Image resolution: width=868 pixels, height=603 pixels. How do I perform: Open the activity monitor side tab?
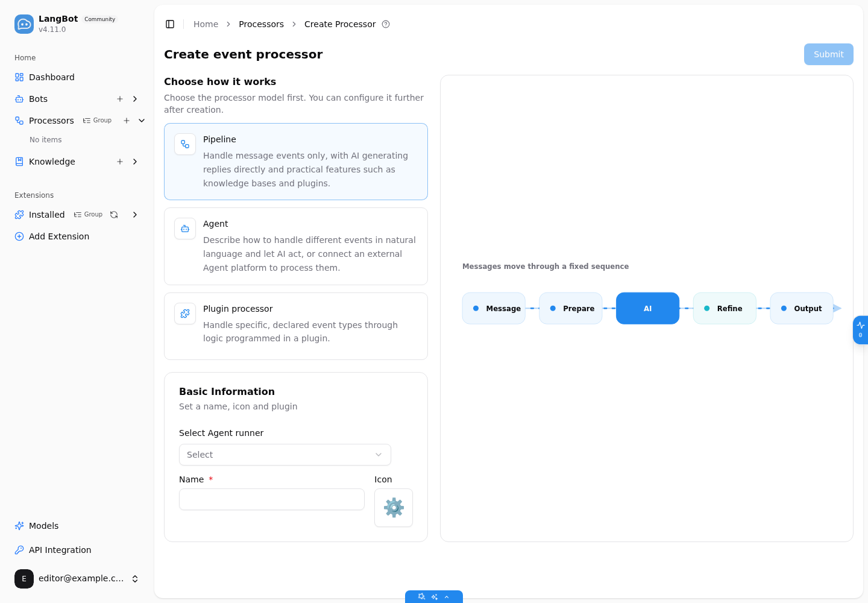[861, 330]
